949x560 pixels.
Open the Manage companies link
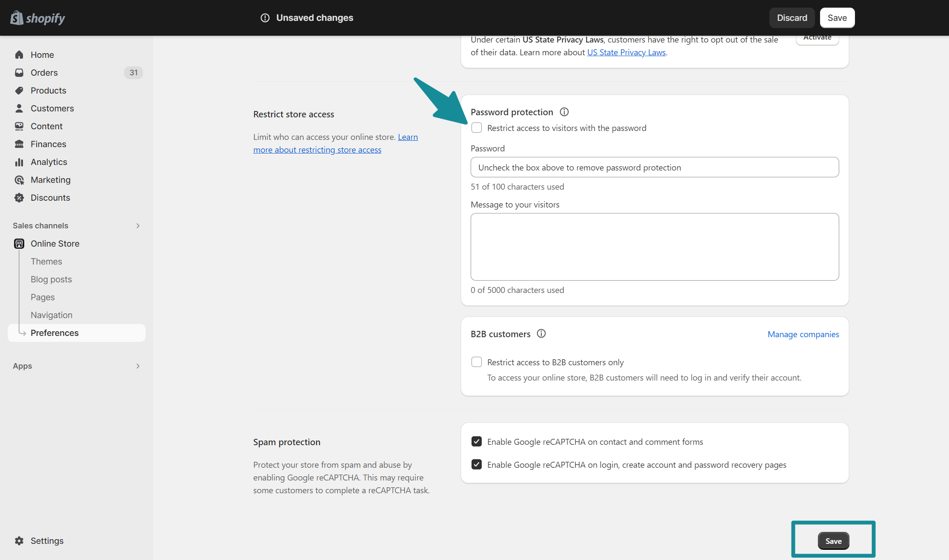tap(803, 334)
